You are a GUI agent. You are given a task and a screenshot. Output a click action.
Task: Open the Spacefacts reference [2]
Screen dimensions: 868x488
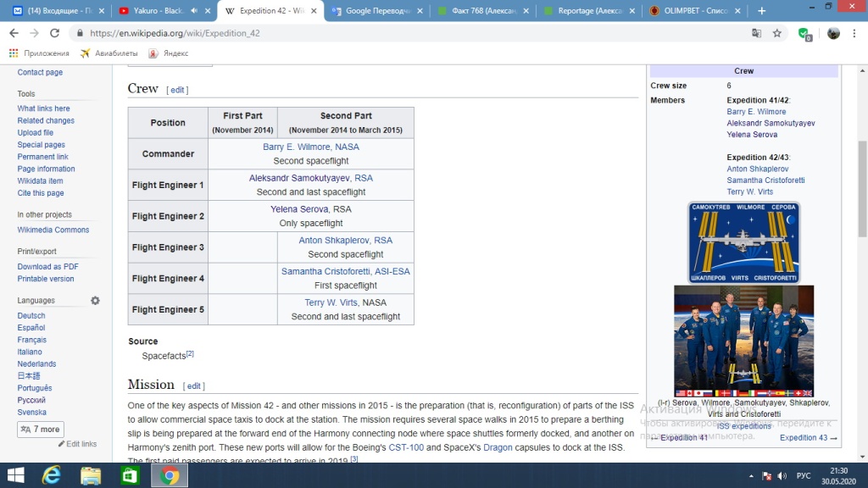click(x=190, y=353)
